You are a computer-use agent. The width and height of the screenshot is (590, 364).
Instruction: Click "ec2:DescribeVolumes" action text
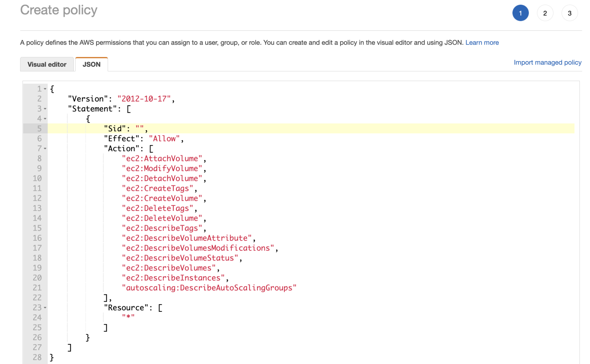coord(169,268)
